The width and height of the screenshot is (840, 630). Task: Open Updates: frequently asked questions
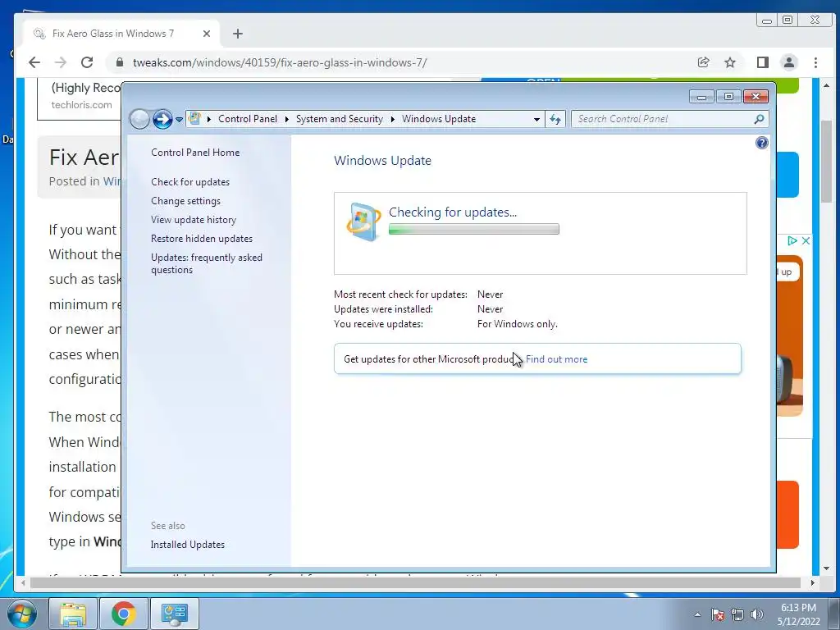(206, 263)
